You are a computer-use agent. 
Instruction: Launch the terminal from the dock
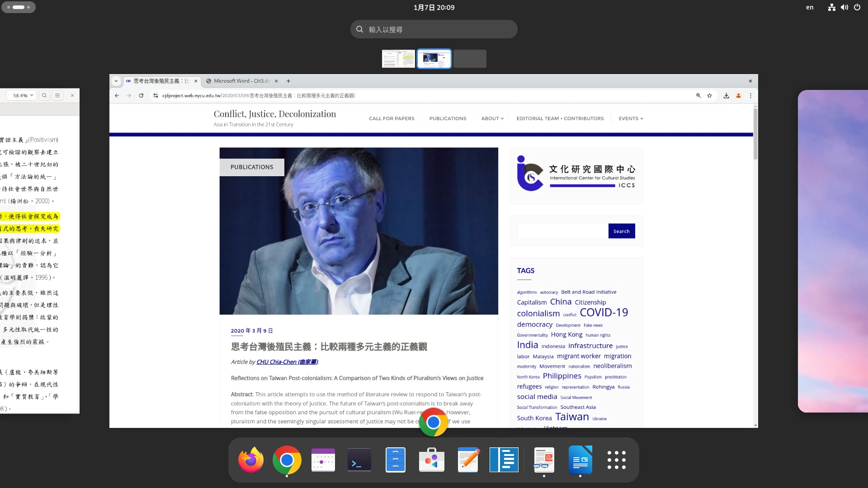[359, 460]
